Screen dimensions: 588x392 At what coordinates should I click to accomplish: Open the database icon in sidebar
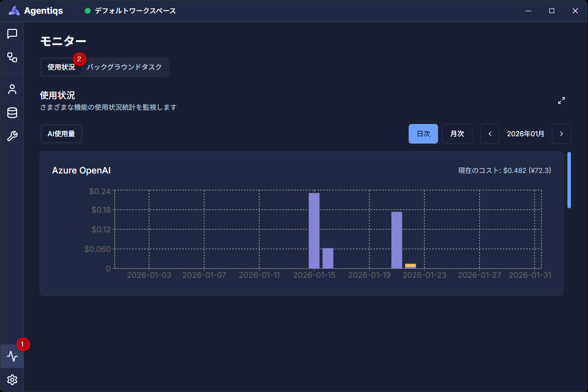coord(12,113)
